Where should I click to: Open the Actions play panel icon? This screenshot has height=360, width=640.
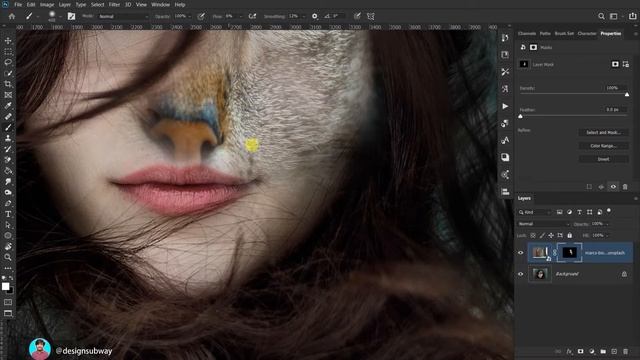tap(505, 106)
